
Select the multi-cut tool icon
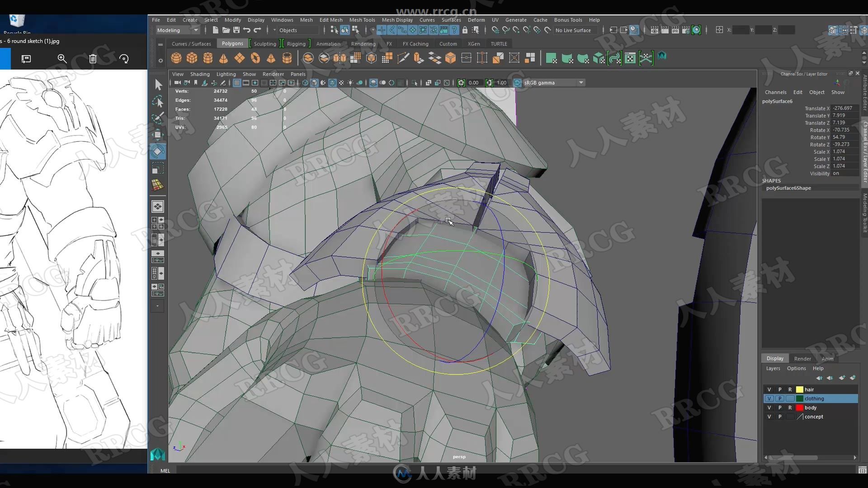click(404, 58)
